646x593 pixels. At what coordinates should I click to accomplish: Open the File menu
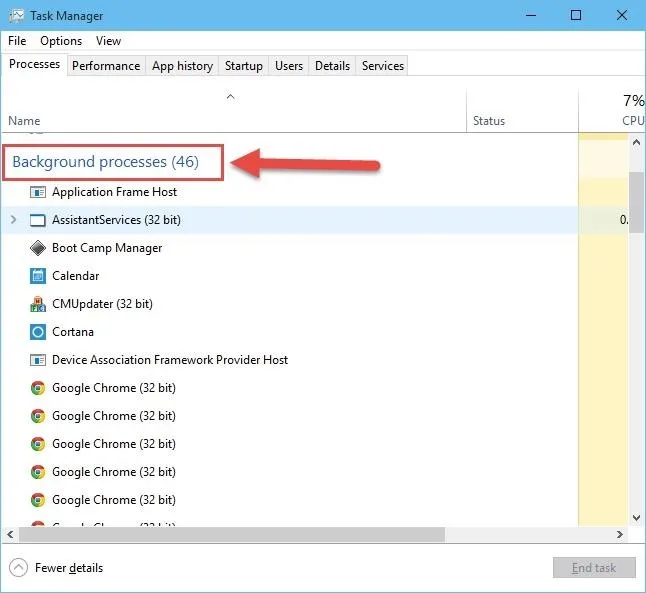17,41
